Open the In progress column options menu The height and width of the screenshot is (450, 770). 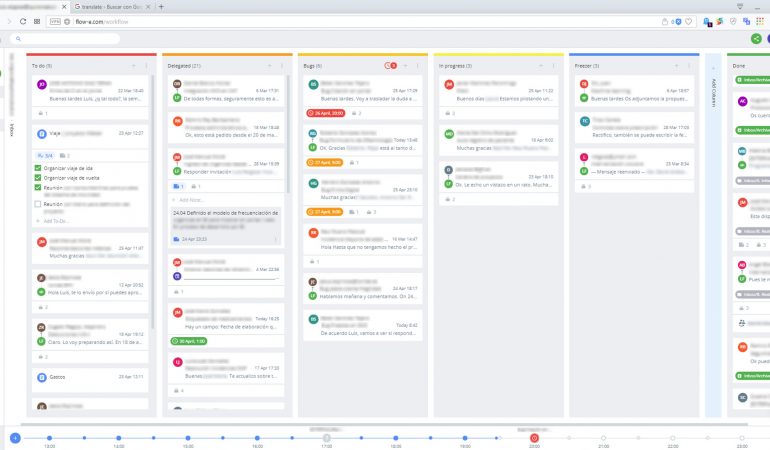coord(554,65)
